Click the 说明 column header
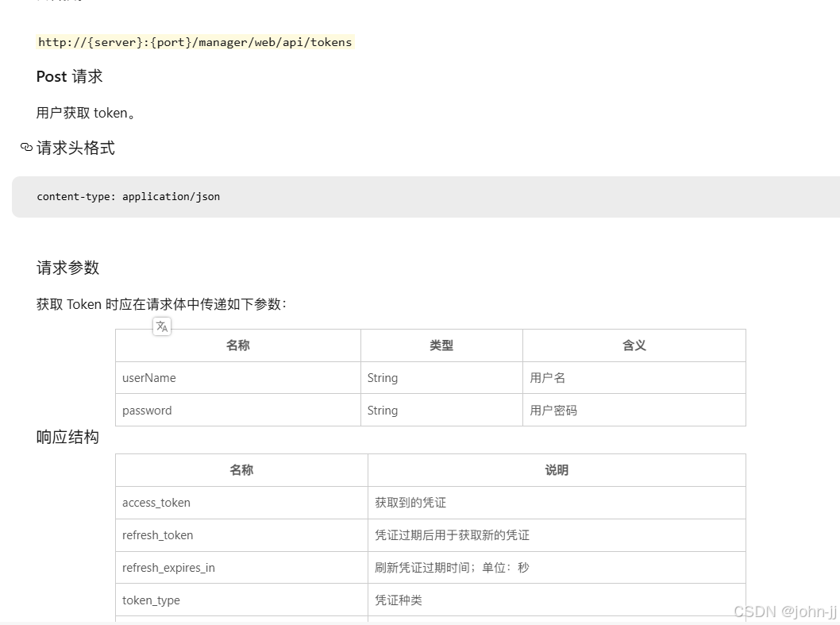This screenshot has width=840, height=625. coord(557,470)
